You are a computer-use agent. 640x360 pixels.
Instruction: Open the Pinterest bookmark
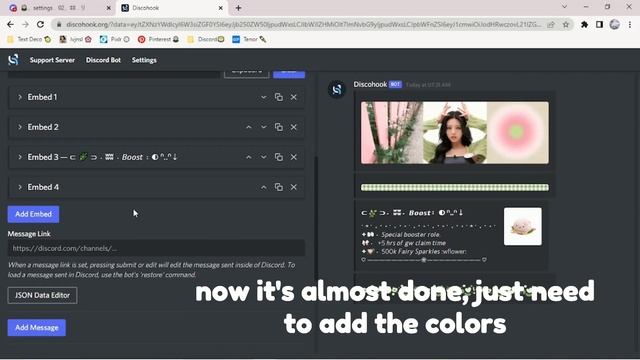pyautogui.click(x=158, y=39)
